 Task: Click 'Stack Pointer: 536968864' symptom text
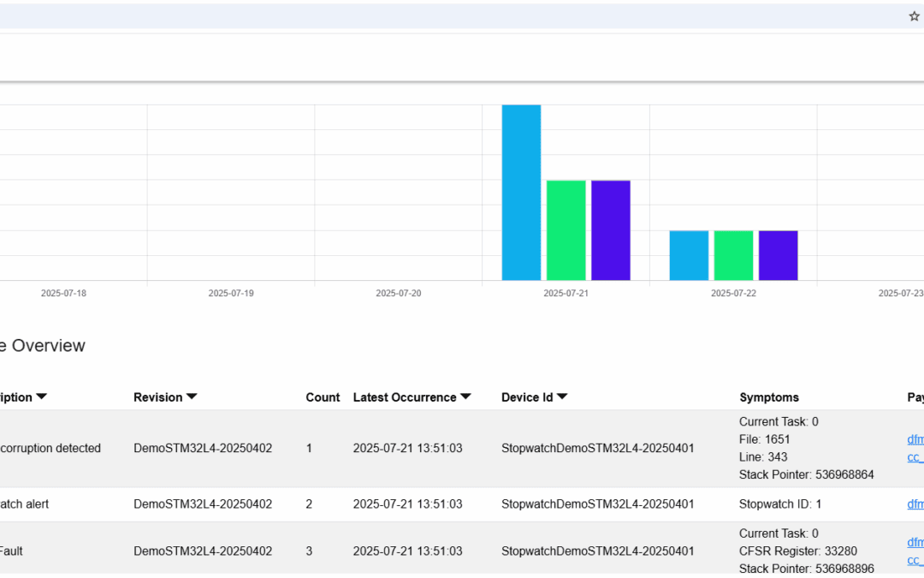[806, 474]
